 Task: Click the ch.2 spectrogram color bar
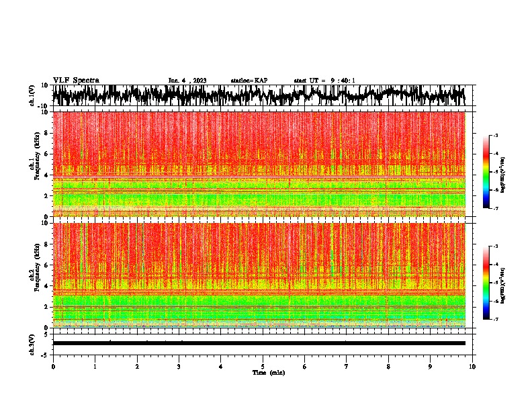tap(486, 283)
